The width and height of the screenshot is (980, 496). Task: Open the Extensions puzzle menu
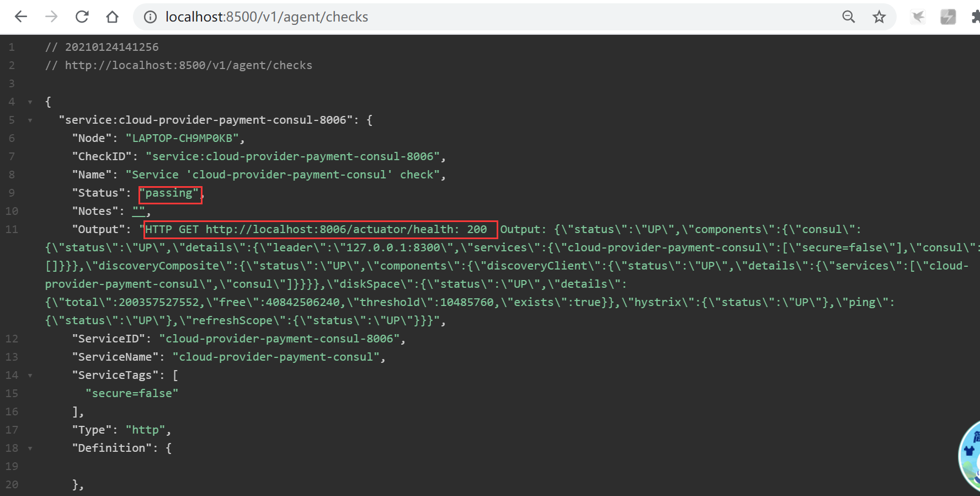975,17
